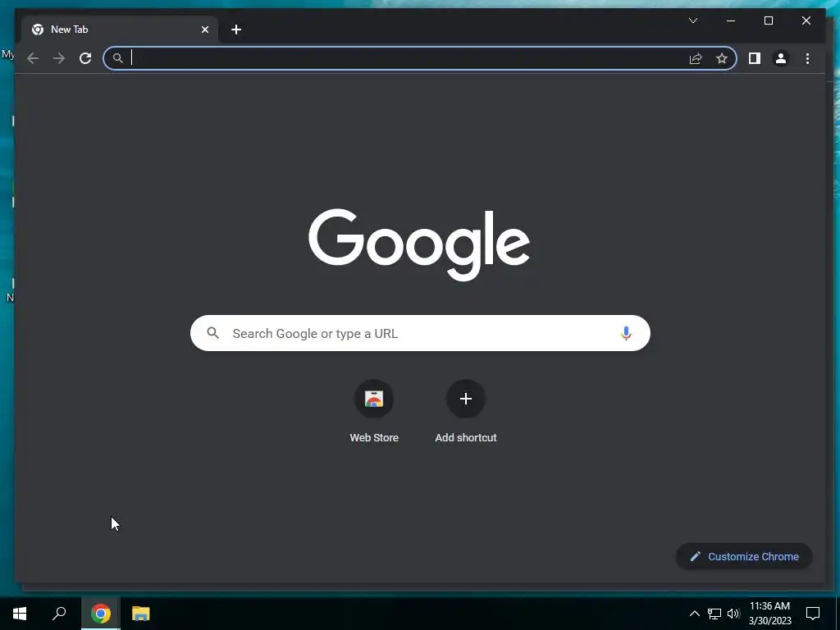Close the New Tab tab

(204, 30)
